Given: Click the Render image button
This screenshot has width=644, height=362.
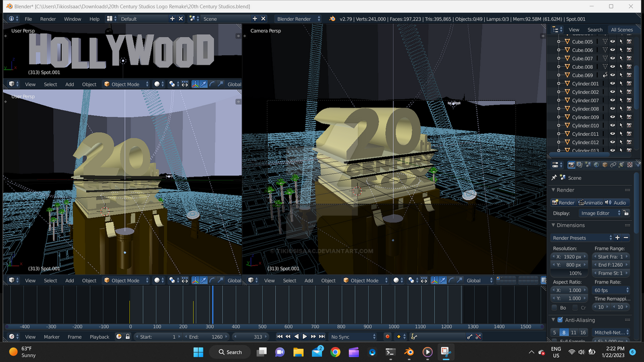Looking at the screenshot, I should (x=563, y=203).
